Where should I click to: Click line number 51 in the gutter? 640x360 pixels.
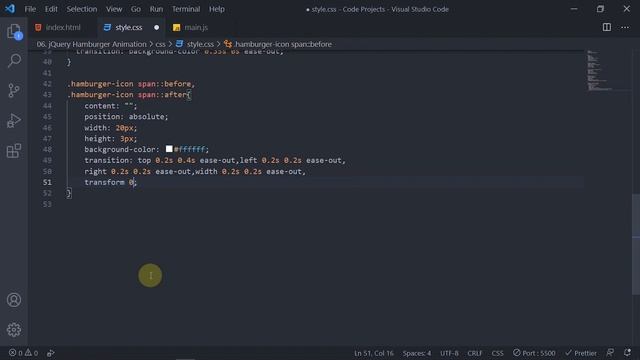point(47,182)
